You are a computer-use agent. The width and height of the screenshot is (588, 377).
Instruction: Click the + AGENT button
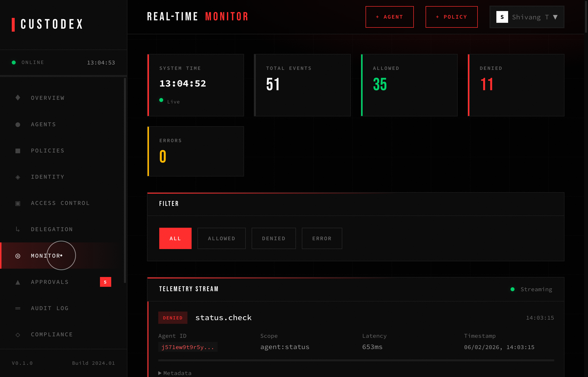coord(389,17)
